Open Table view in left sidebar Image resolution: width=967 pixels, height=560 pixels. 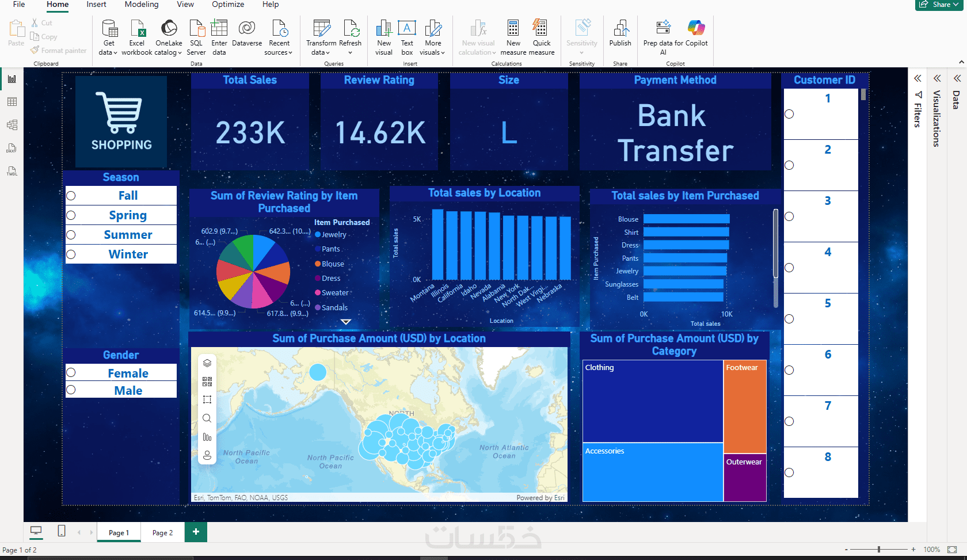pyautogui.click(x=12, y=102)
